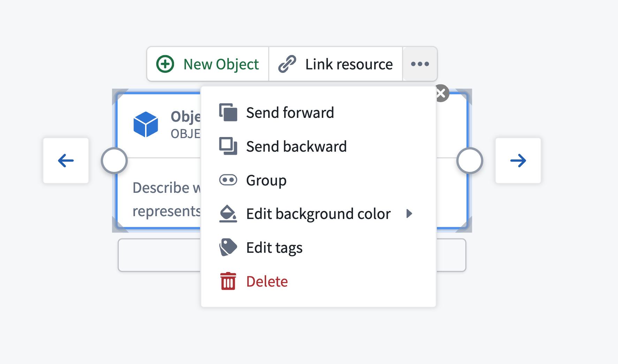
Task: Select the Group menu entry
Action: (318, 180)
